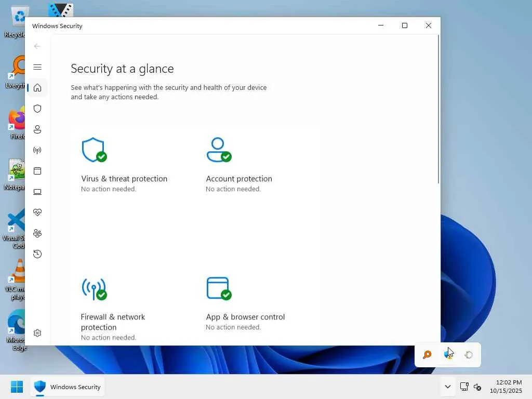This screenshot has width=532, height=399.
Task: Open Account protection person icon in sidebar
Action: pyautogui.click(x=37, y=129)
